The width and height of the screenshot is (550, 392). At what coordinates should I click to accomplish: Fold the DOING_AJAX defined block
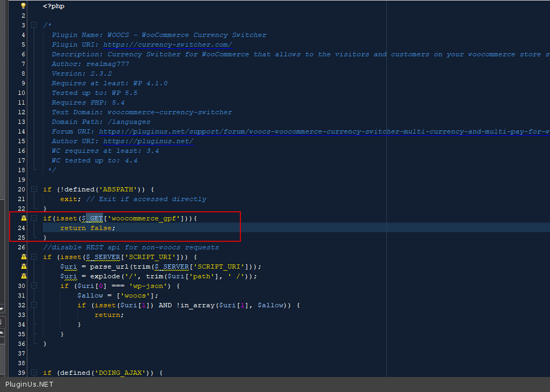pos(34,373)
